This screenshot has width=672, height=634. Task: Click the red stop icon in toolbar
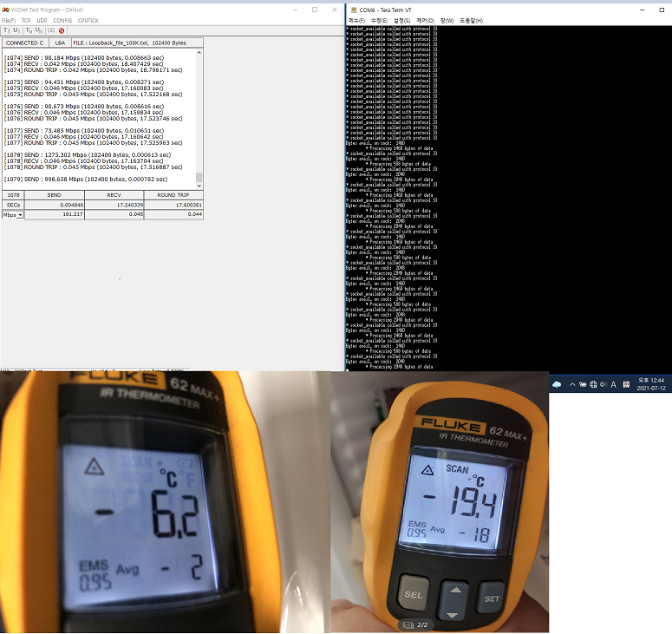[x=62, y=30]
